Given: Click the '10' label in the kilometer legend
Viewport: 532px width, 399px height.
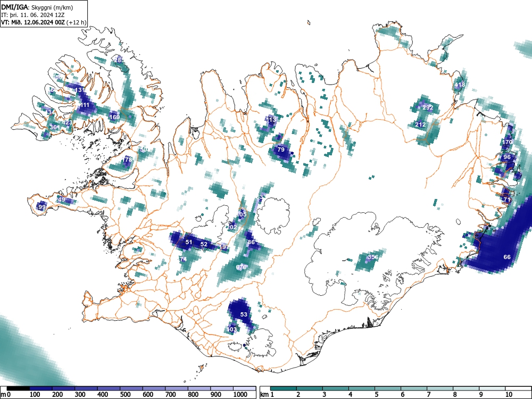Looking at the screenshot, I should [508, 395].
